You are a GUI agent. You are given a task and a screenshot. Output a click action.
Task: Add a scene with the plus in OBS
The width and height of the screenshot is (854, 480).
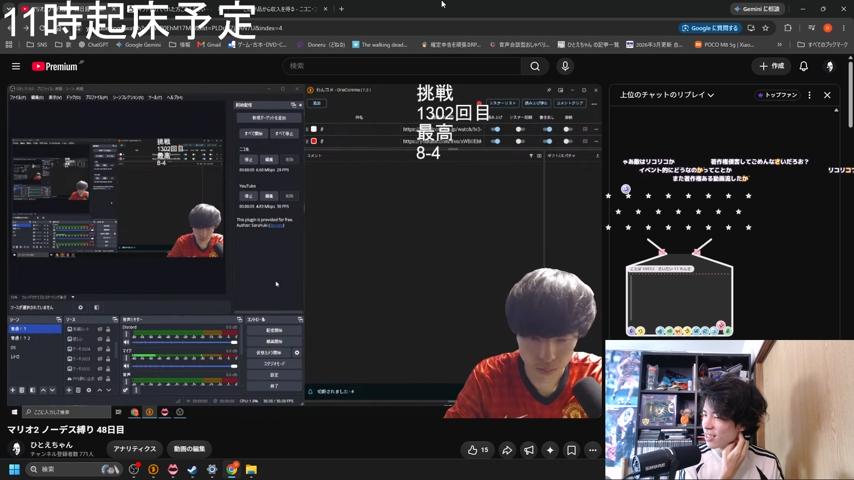coord(13,390)
